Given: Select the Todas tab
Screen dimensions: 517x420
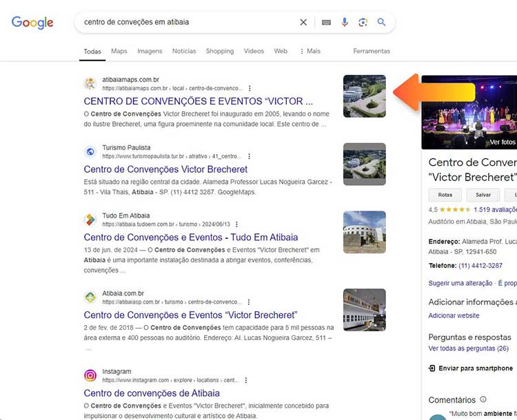Looking at the screenshot, I should (92, 52).
